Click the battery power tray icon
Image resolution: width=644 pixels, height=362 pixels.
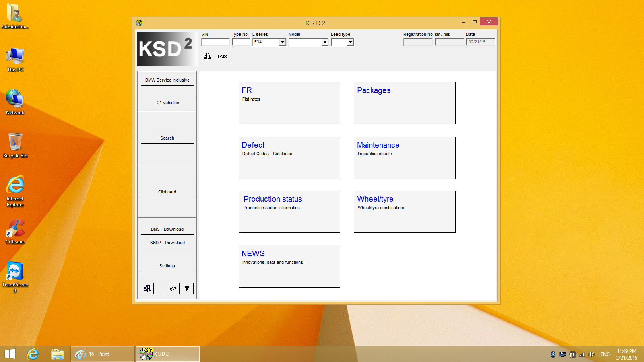[x=572, y=354]
